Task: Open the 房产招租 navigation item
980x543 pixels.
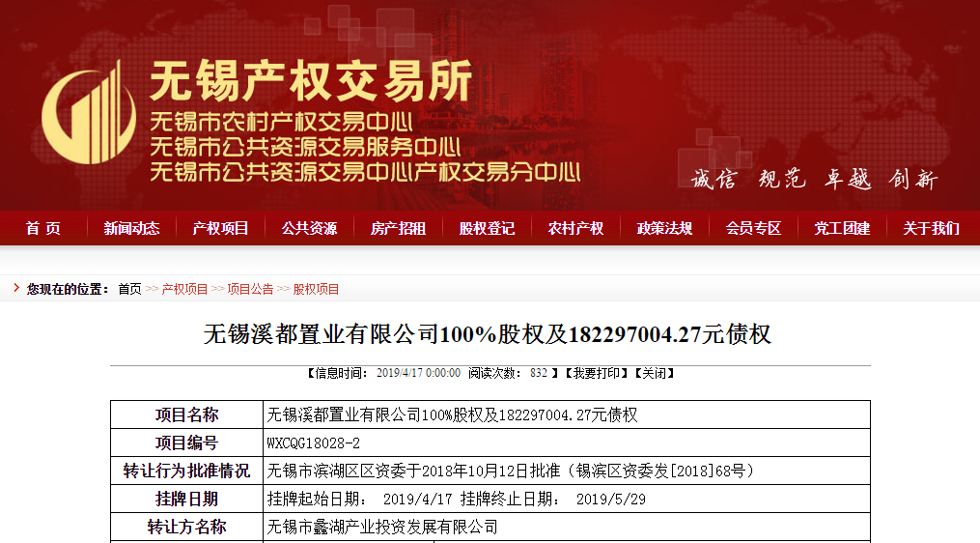Action: [398, 228]
